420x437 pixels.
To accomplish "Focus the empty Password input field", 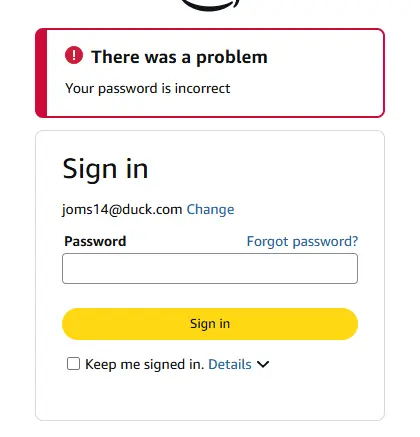I will click(210, 268).
